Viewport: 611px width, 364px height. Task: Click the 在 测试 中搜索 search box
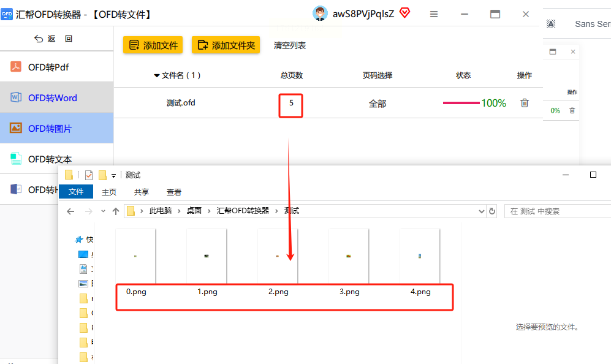coord(558,211)
